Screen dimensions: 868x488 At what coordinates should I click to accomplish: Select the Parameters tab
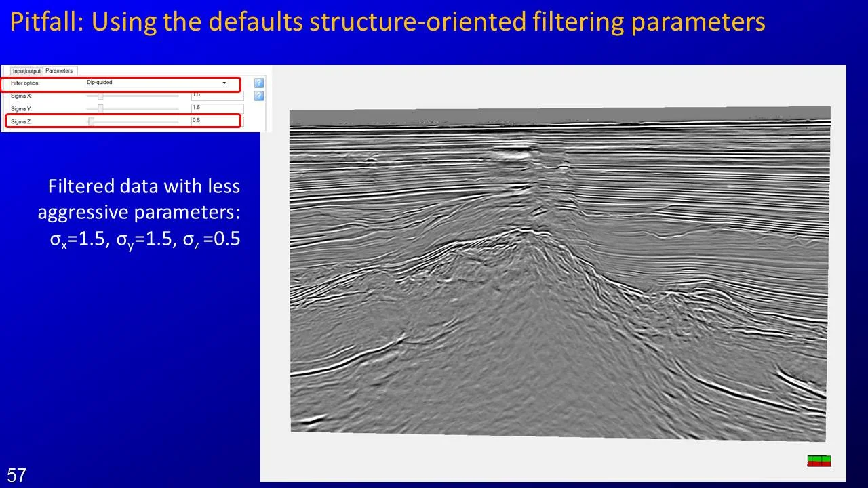point(60,70)
